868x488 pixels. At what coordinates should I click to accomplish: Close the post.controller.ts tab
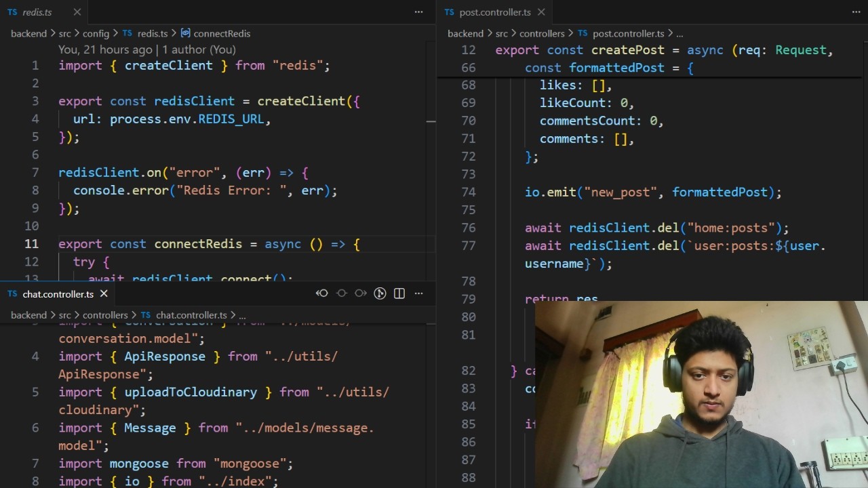click(541, 12)
